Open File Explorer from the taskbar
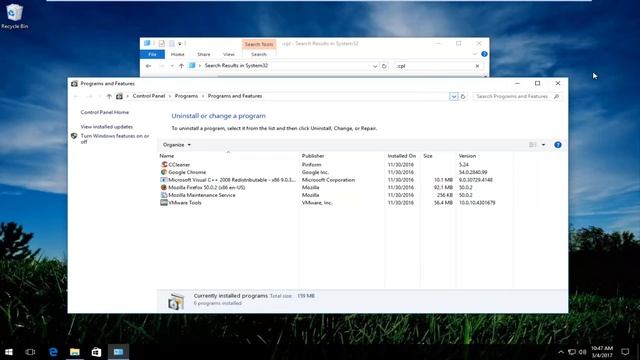This screenshot has height=360, width=640. pyautogui.click(x=75, y=352)
